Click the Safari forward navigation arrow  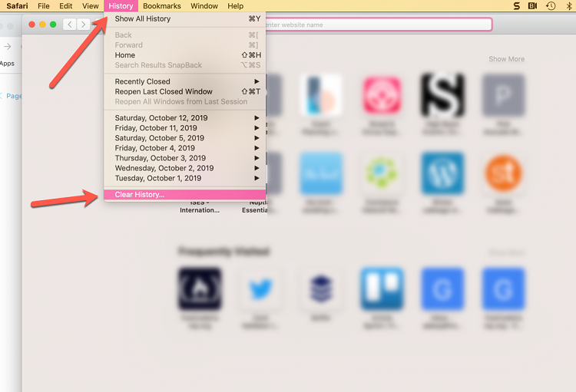click(83, 25)
